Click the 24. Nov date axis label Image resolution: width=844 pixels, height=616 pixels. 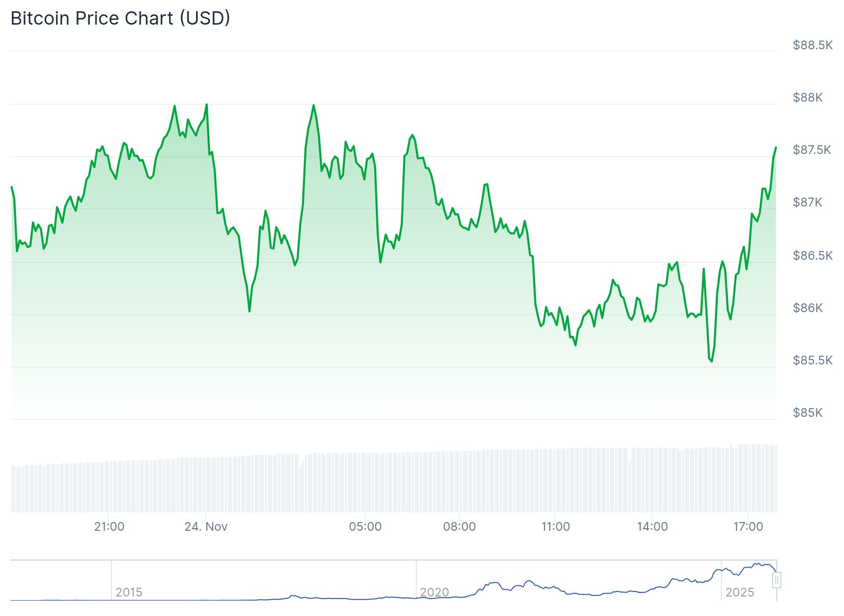pos(206,527)
